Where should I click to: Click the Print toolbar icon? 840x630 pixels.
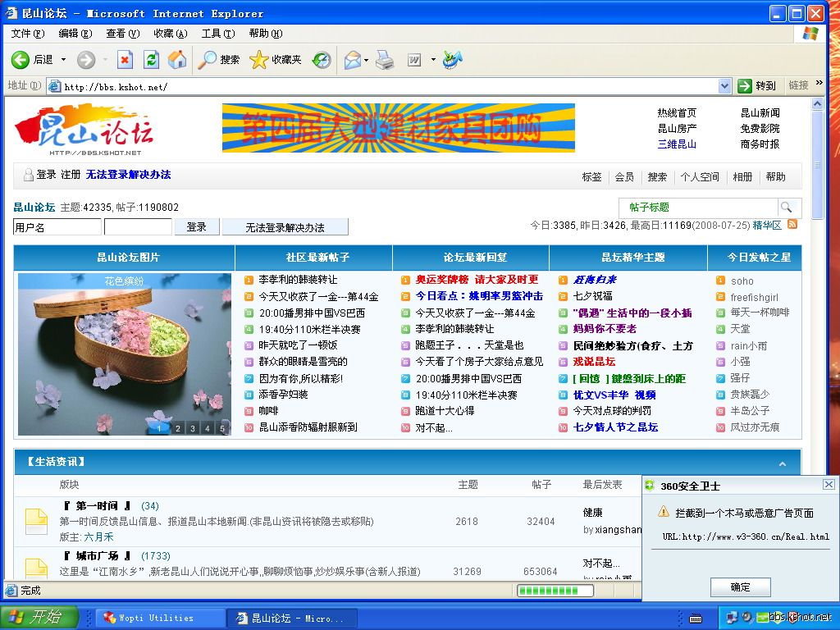[x=385, y=60]
